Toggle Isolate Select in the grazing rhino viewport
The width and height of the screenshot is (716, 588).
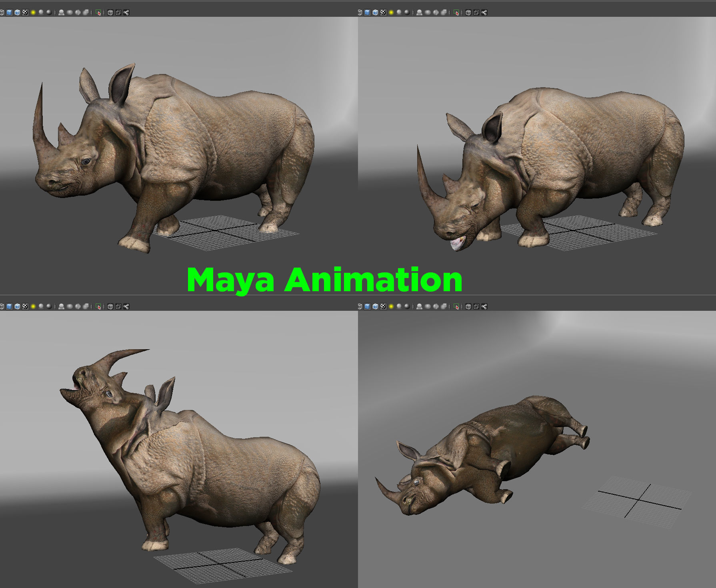pyautogui.click(x=456, y=12)
